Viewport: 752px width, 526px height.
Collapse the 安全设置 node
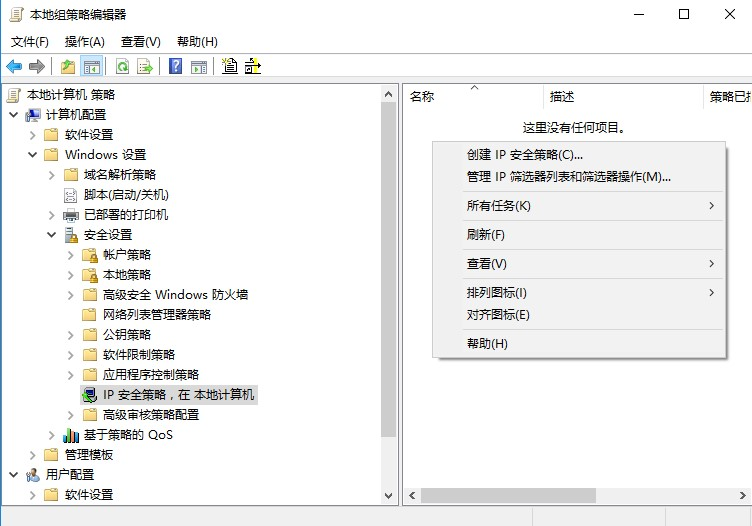coord(52,235)
